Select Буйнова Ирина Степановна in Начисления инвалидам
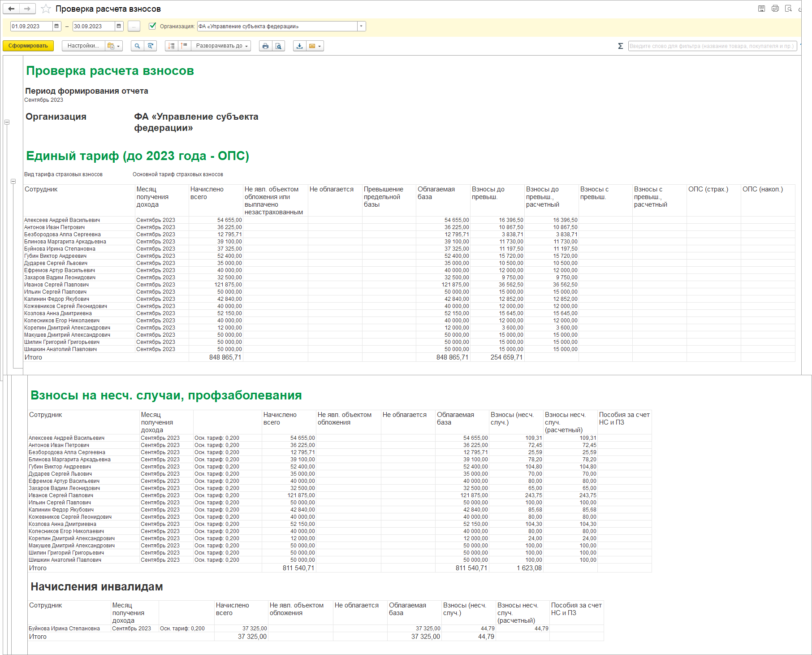 click(x=64, y=629)
